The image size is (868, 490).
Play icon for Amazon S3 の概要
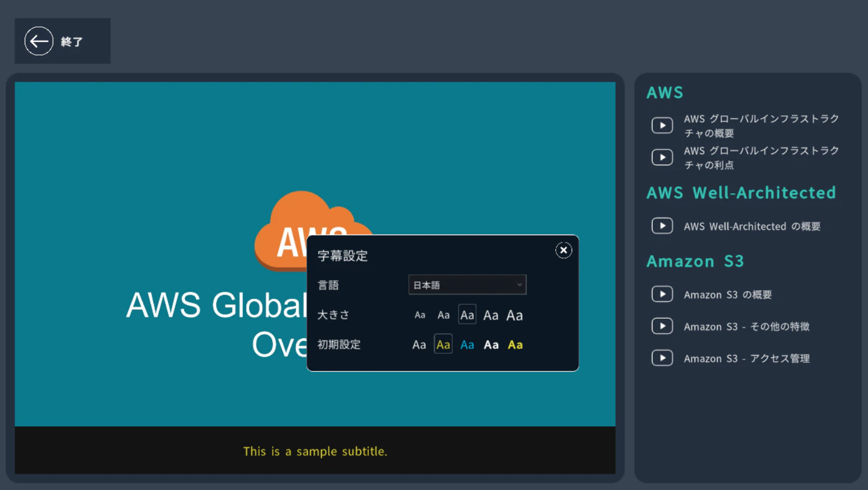(662, 294)
